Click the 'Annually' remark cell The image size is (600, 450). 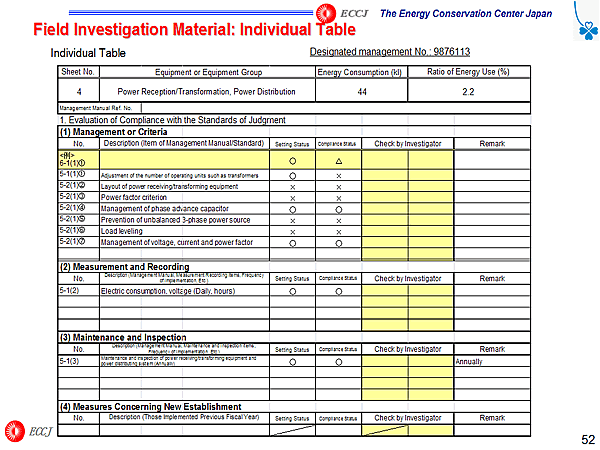click(x=492, y=361)
